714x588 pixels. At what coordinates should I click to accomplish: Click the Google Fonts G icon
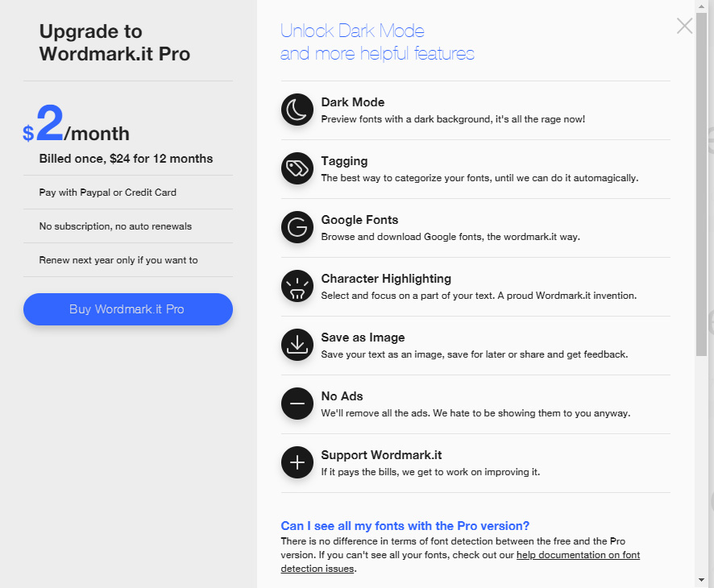point(297,227)
